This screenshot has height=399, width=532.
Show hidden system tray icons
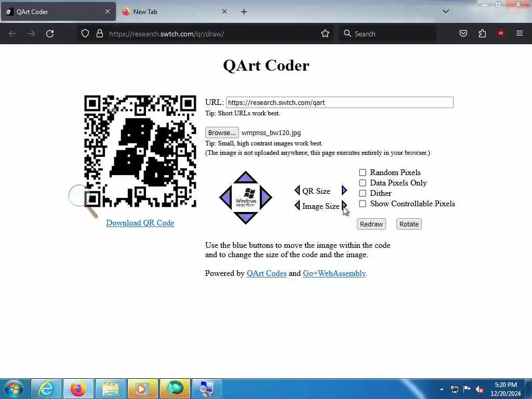pyautogui.click(x=442, y=389)
